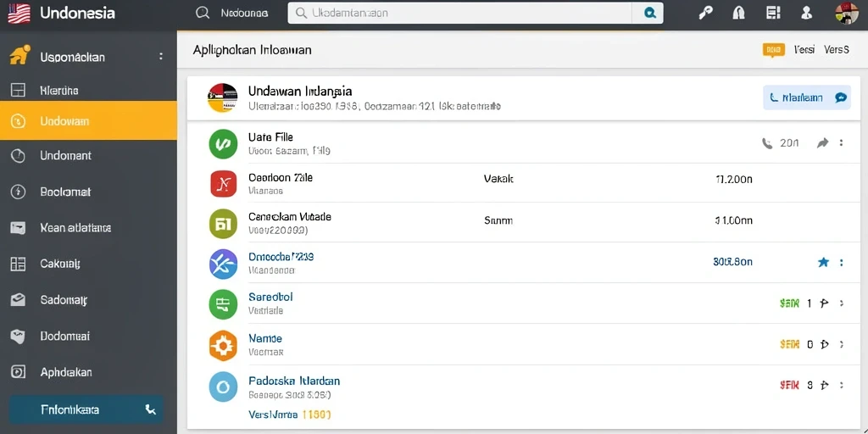Open the list panel icon in top bar

(x=773, y=13)
